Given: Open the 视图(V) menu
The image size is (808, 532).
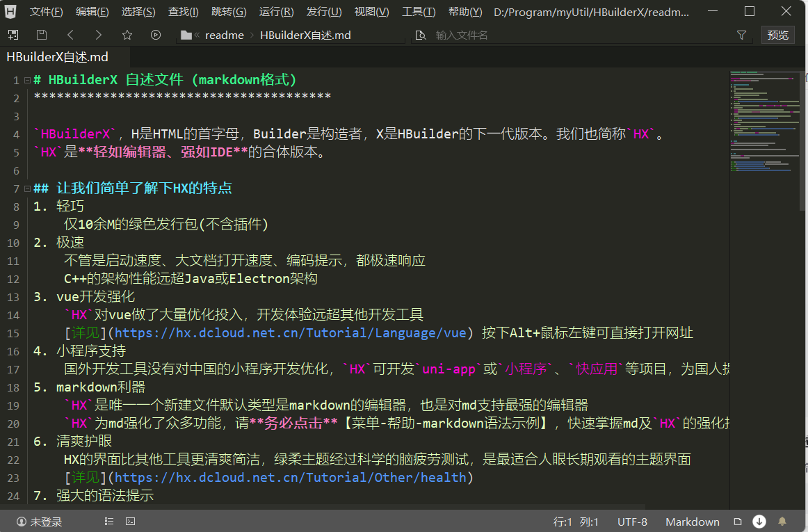Looking at the screenshot, I should click(x=371, y=11).
